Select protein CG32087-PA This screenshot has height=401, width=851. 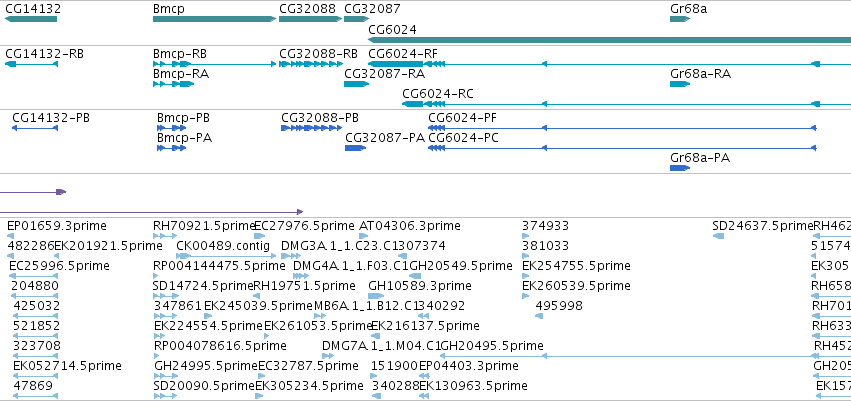[x=355, y=148]
